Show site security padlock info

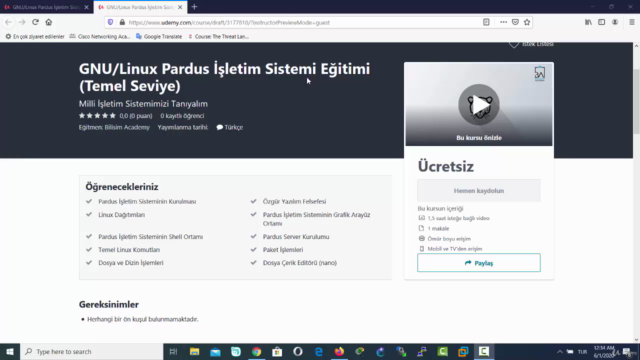click(122, 22)
